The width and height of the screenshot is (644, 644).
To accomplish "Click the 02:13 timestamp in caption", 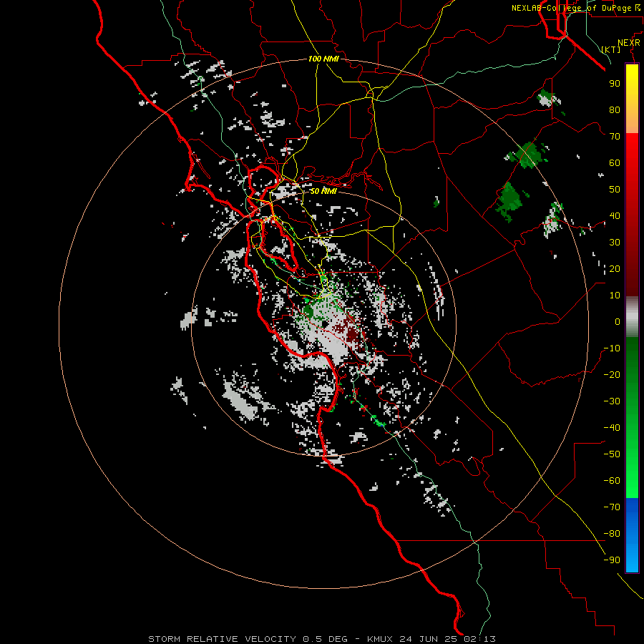I will [479, 639].
